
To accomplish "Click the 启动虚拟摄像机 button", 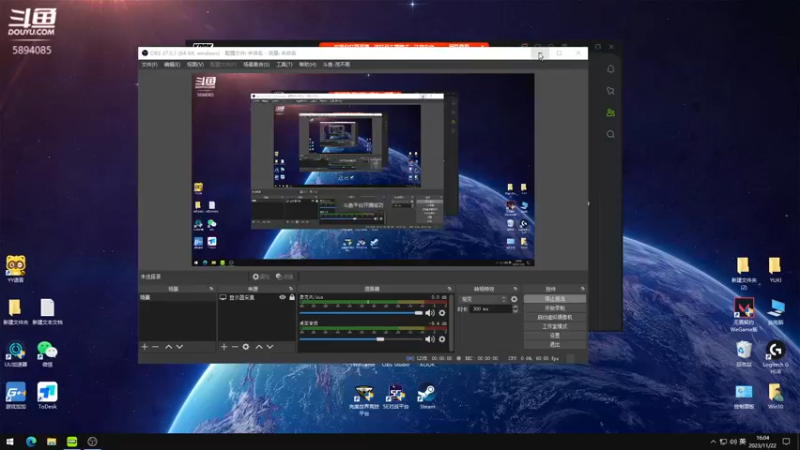I will (x=555, y=317).
